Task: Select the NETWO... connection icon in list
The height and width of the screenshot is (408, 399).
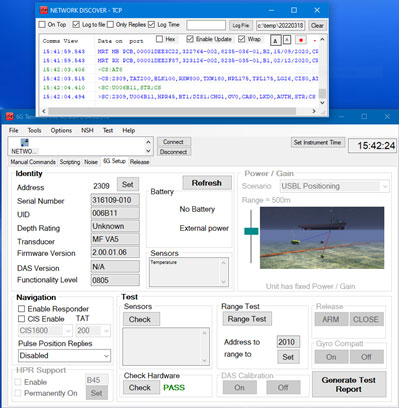Action: point(24,146)
